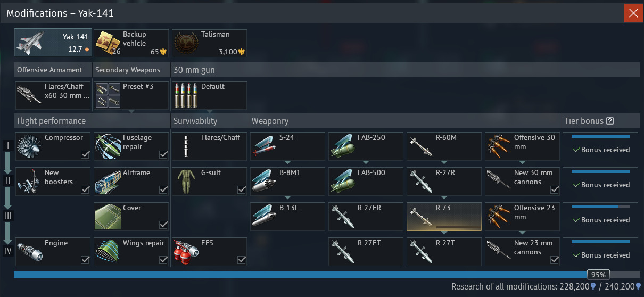The image size is (644, 297).
Task: Pick the R-27ER missile icon
Action: pos(343,217)
